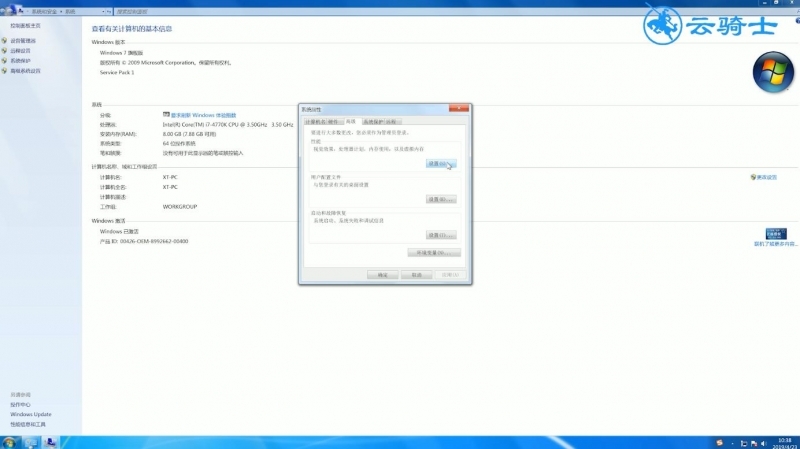800x449 pixels.
Task: Open User Profiles settings button
Action: pyautogui.click(x=441, y=199)
